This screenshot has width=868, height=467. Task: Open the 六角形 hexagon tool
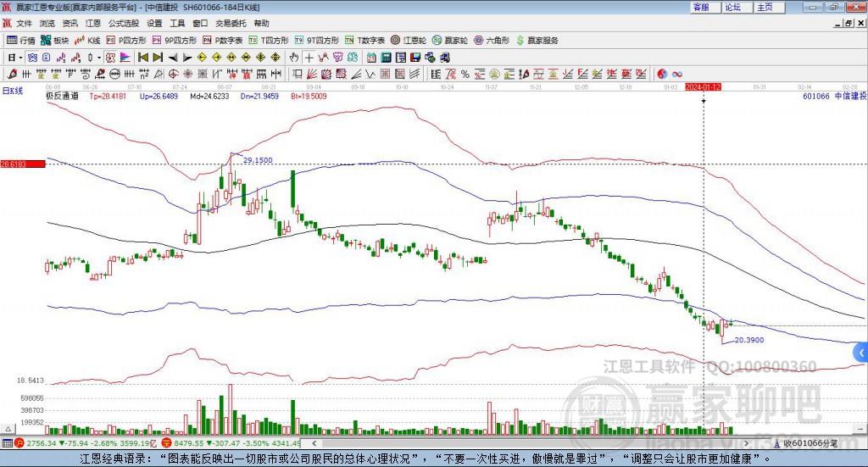point(492,41)
